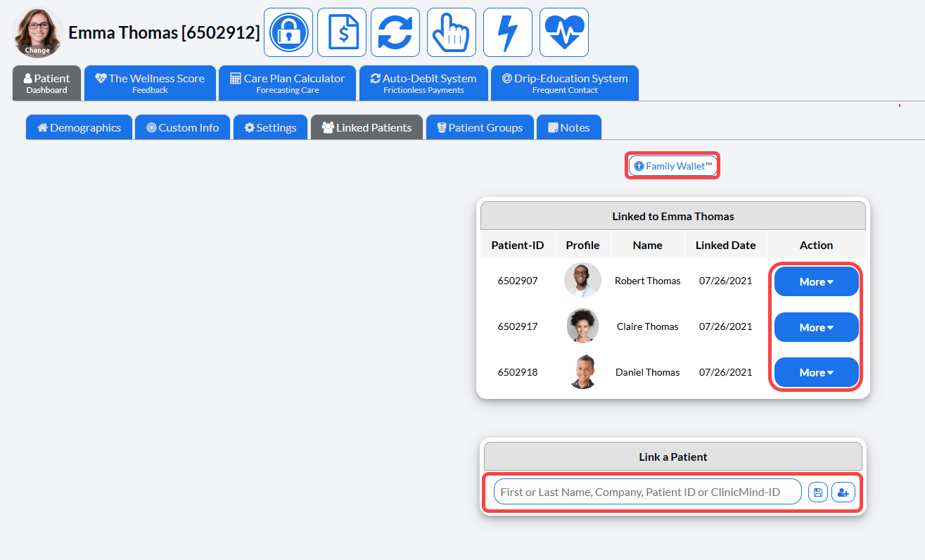Click the Emma Thomas [6502912] heading
This screenshot has height=560, width=925.
[164, 32]
